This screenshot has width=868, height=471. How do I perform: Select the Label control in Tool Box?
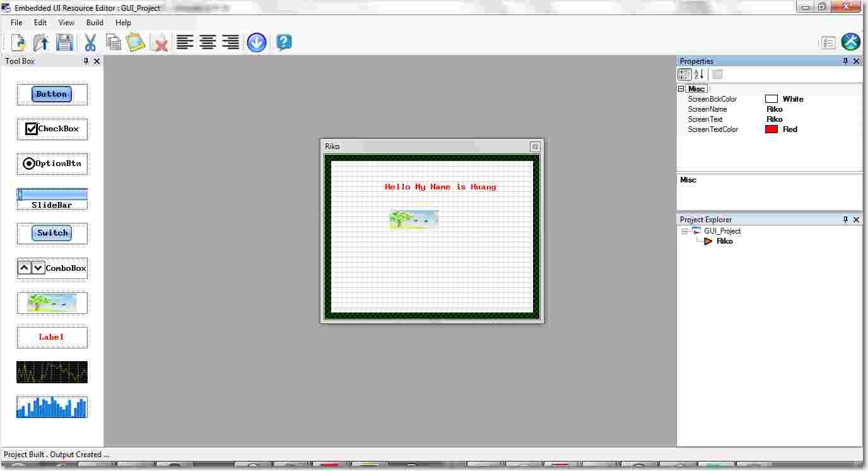52,337
